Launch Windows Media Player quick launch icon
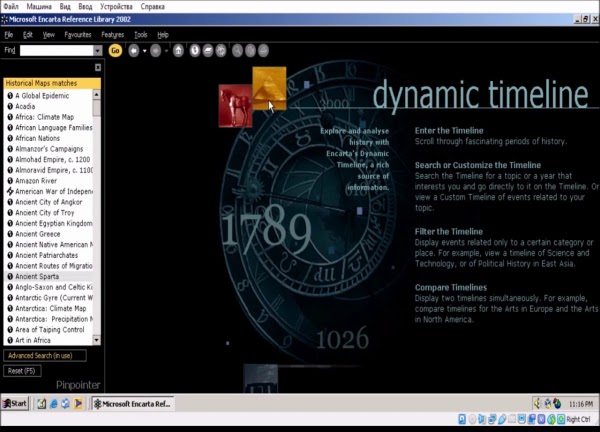 78,403
